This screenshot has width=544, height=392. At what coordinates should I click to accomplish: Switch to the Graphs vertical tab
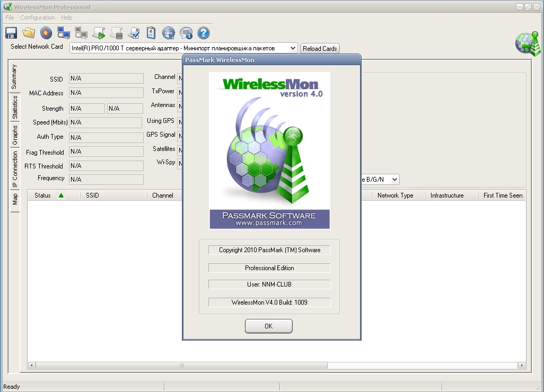[14, 135]
